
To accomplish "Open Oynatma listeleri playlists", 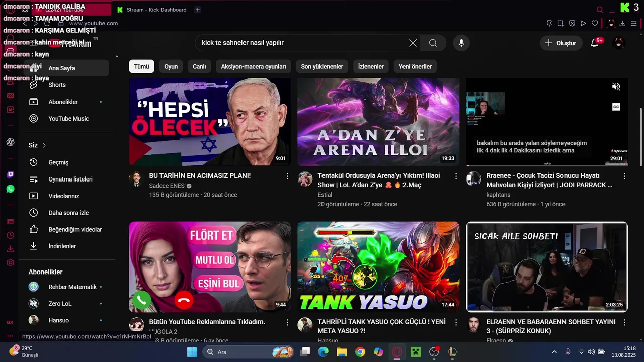I will (x=66, y=179).
